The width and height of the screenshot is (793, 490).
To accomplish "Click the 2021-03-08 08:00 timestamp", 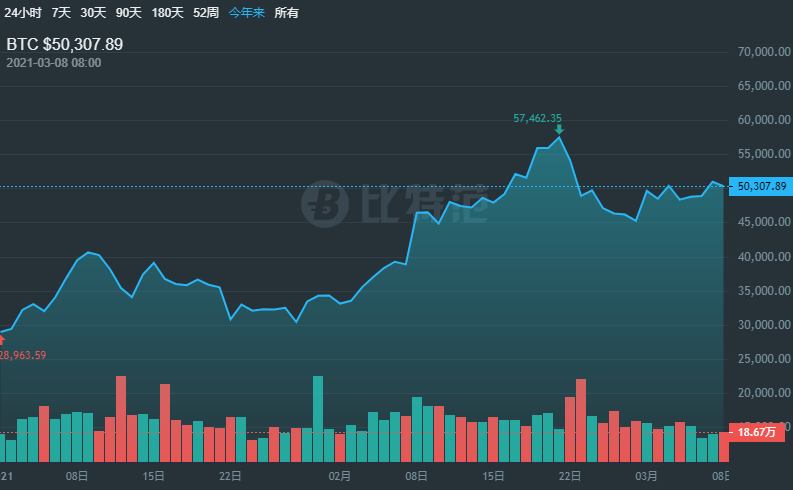I will point(54,63).
